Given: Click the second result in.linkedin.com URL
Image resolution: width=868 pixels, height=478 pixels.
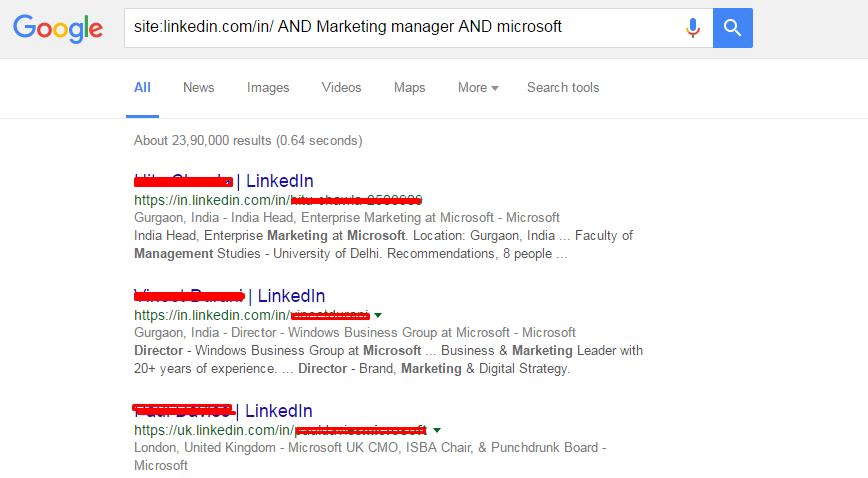Looking at the screenshot, I should [252, 315].
